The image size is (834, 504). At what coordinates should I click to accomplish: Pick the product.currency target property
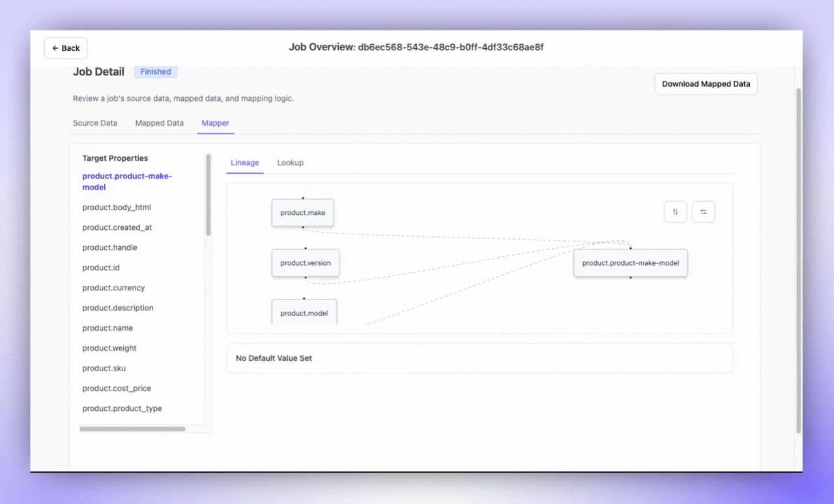[x=113, y=288]
